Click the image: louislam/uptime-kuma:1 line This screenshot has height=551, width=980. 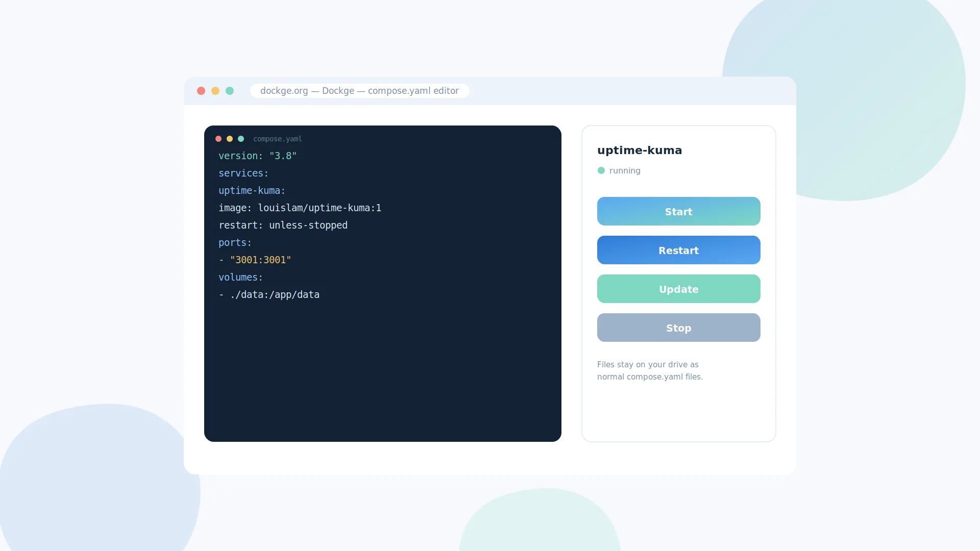[300, 208]
